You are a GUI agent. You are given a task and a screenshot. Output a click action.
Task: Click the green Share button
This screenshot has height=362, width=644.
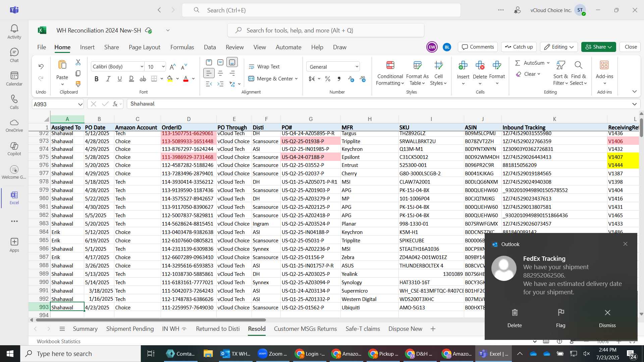click(x=598, y=47)
